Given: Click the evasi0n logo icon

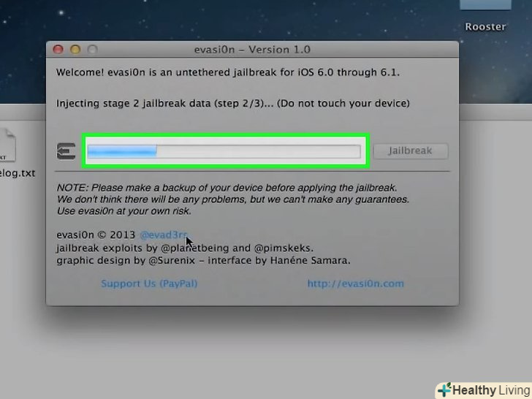Looking at the screenshot, I should (66, 151).
